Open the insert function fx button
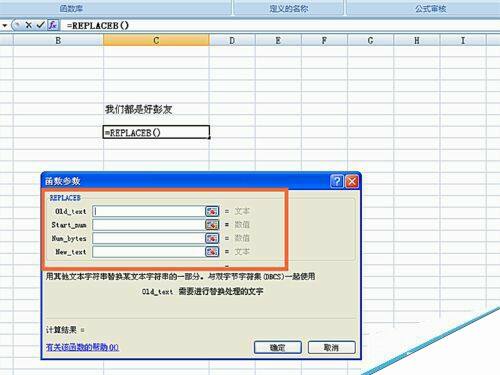The height and width of the screenshot is (375, 500). tap(53, 25)
